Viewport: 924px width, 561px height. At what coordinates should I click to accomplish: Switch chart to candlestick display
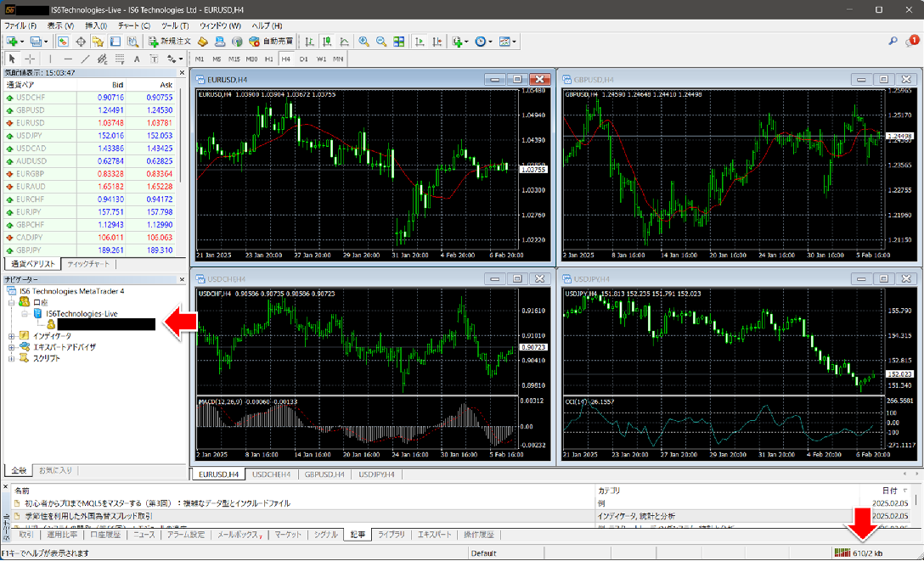(327, 42)
